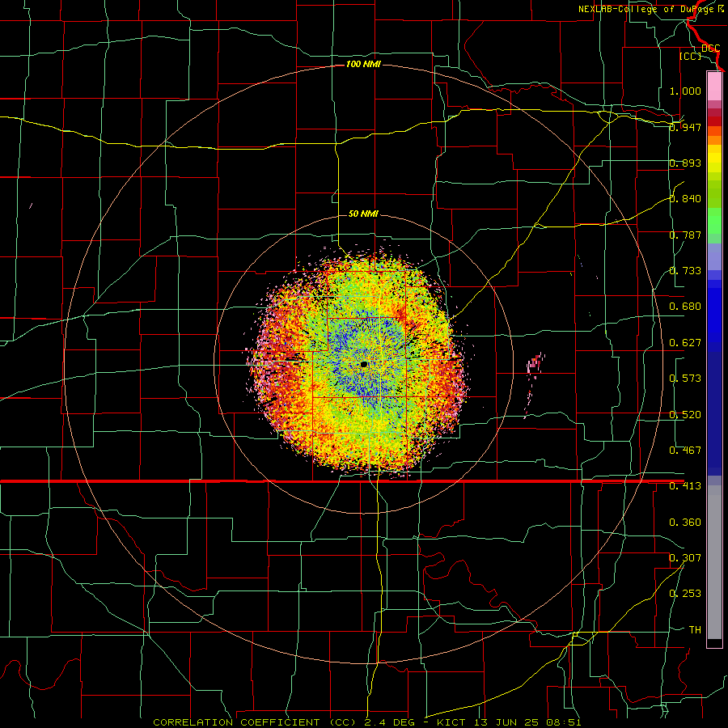Viewport: 728px width, 728px height.
Task: Click the gray lower segment of the color bar
Action: pyautogui.click(x=714, y=562)
